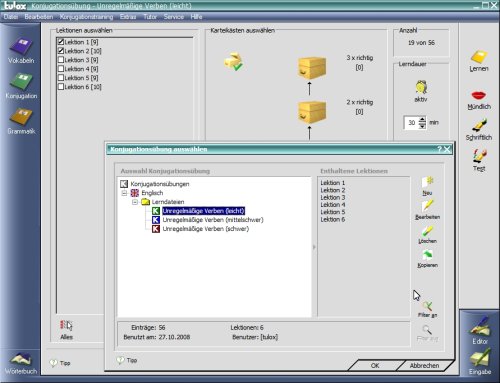Select Unregelmäßige Verben (mittelschwer) entry
The width and height of the screenshot is (500, 383).
213,220
